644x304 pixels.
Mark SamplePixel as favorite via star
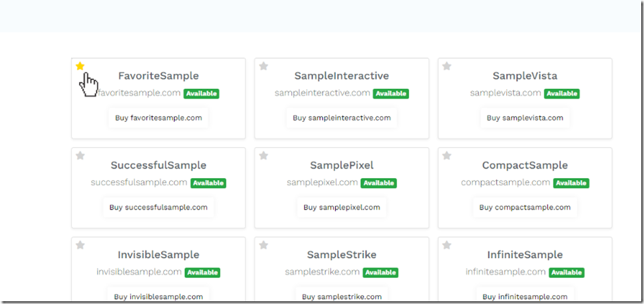(264, 156)
